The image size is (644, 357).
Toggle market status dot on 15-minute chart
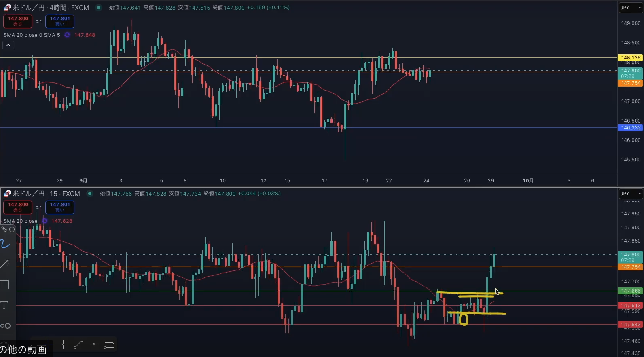pyautogui.click(x=90, y=194)
